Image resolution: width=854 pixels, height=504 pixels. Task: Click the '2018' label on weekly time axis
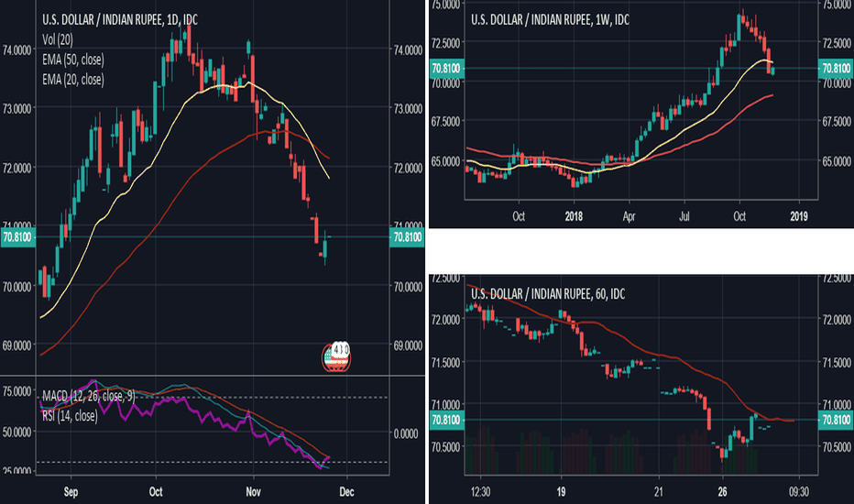[574, 216]
